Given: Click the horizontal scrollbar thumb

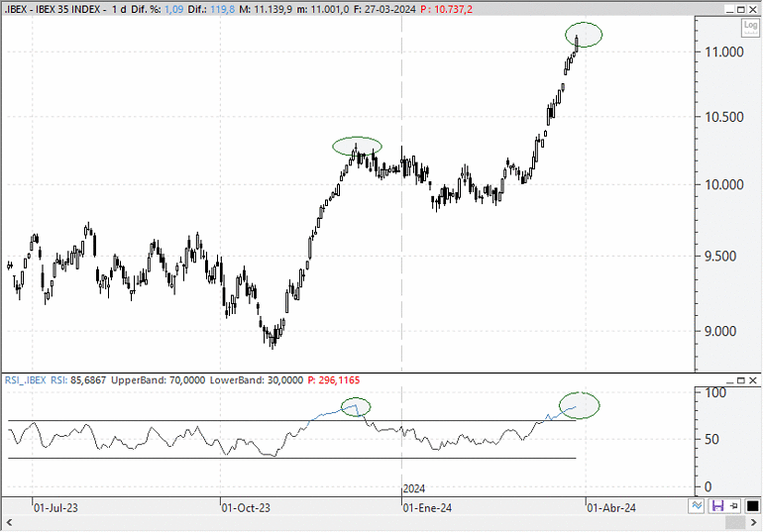Looking at the screenshot, I should pos(735,523).
